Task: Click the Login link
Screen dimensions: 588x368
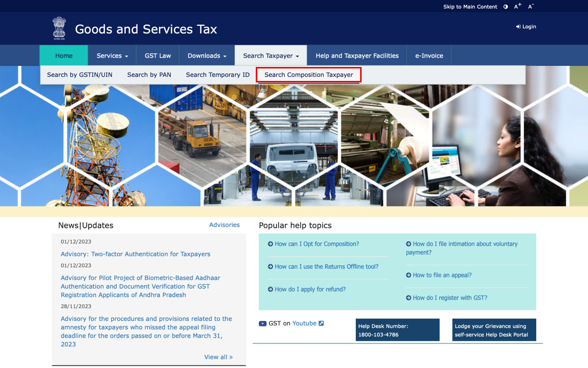Action: point(526,26)
